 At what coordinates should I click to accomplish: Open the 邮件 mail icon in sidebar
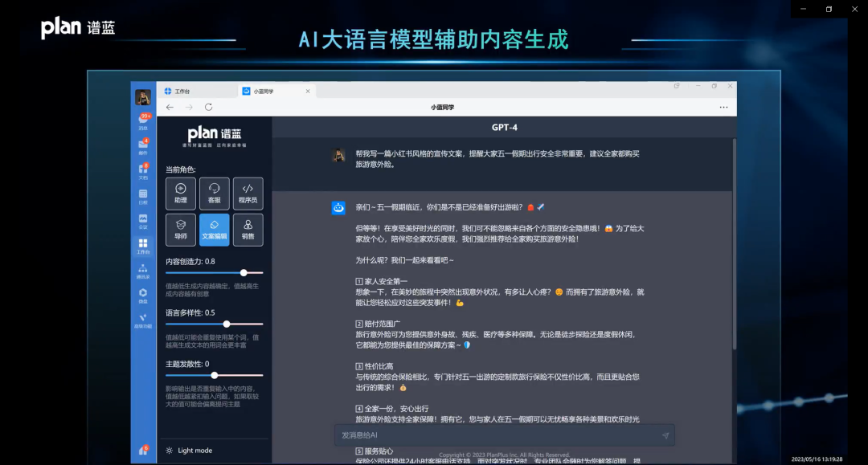pos(143,146)
